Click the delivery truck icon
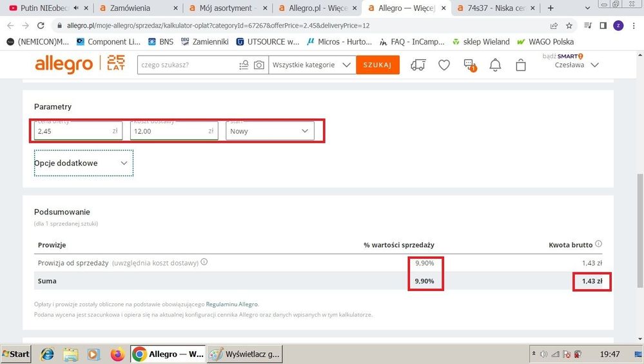 [418, 65]
